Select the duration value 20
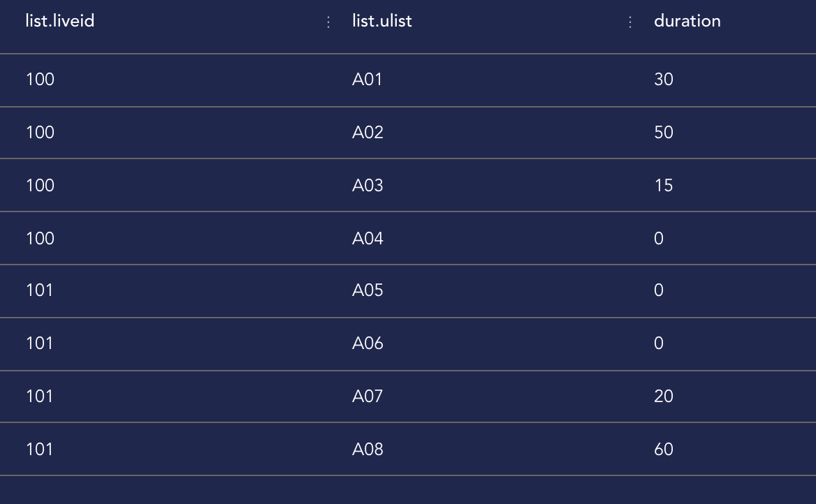This screenshot has height=504, width=816. pyautogui.click(x=664, y=396)
